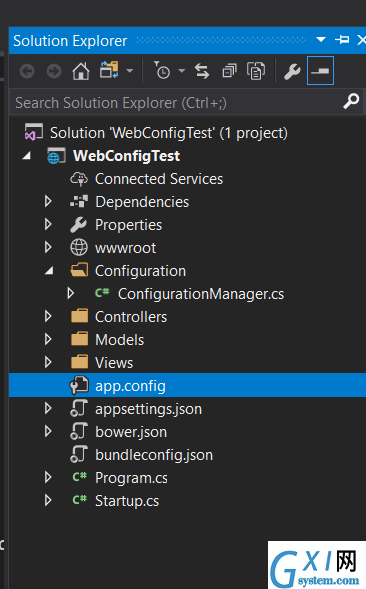Select Connected Services item
Viewport: 366px width, 589px height.
click(159, 179)
